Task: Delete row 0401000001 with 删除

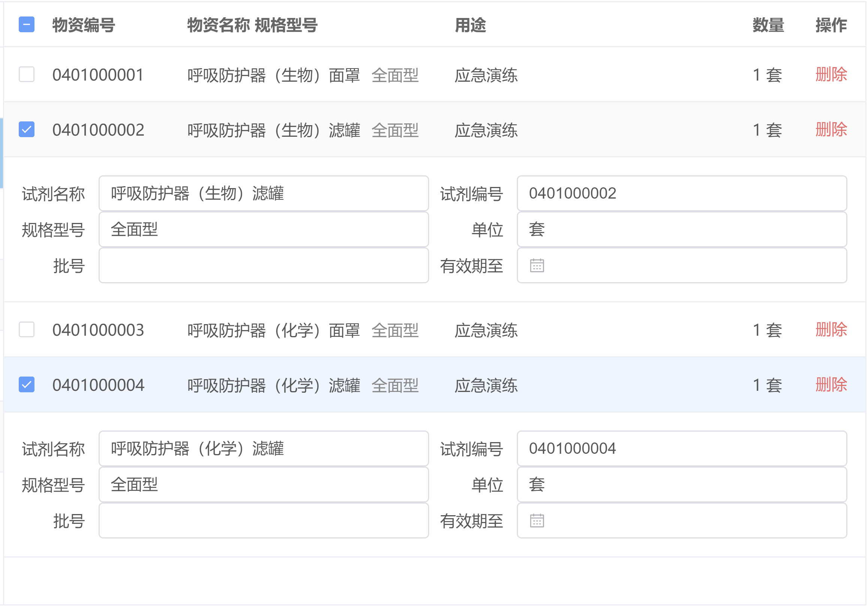Action: [x=831, y=75]
